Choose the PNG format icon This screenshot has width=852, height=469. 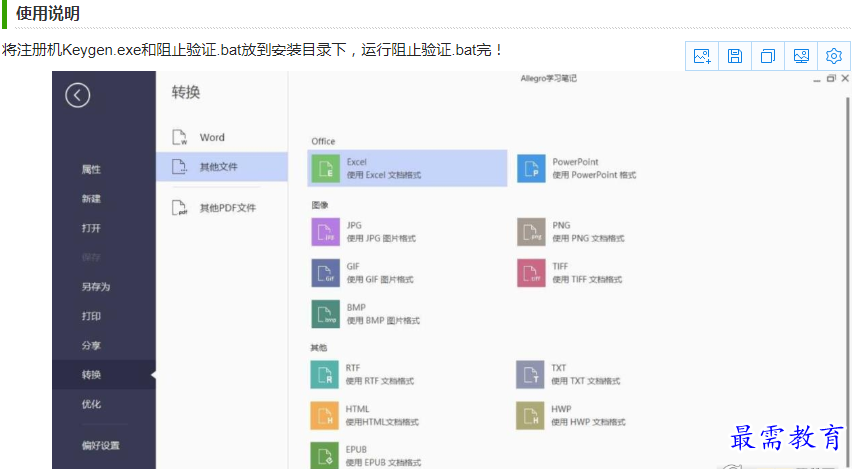tap(531, 232)
